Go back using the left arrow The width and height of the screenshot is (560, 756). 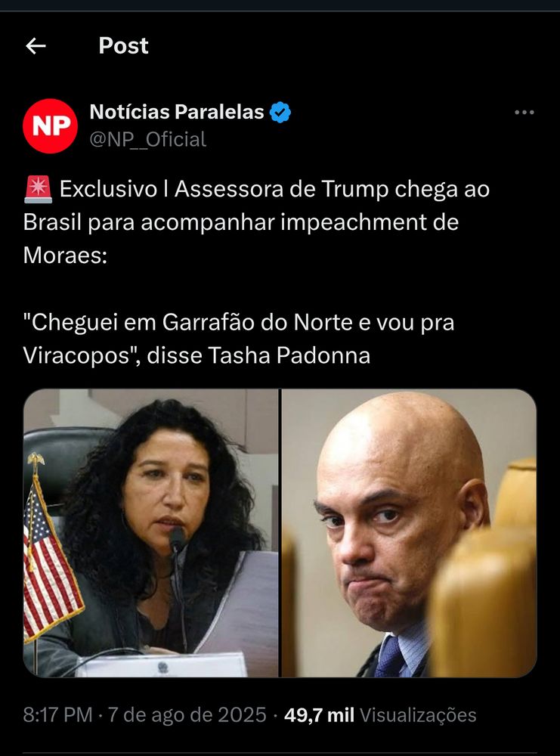click(36, 46)
